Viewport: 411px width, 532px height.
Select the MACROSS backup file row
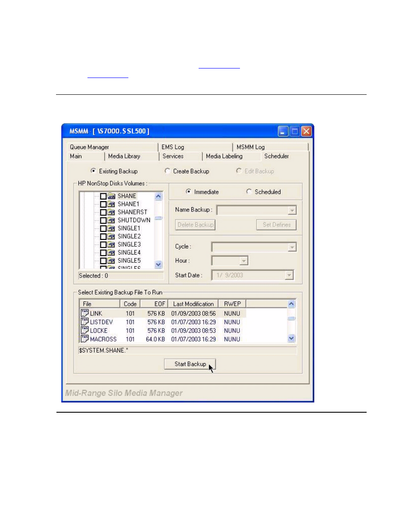coord(163,339)
